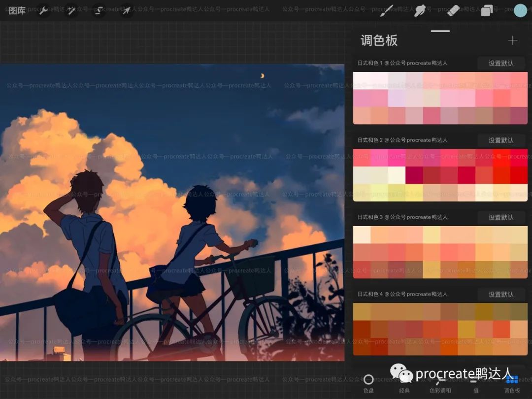532x399 pixels.
Task: Select the Eraser tool
Action: click(x=453, y=11)
